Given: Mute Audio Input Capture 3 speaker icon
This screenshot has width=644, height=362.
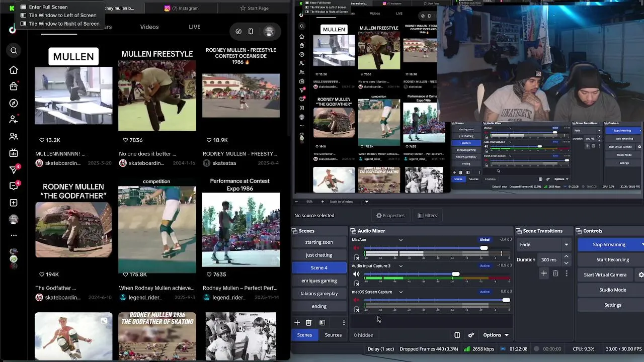Looking at the screenshot, I should pos(356,274).
